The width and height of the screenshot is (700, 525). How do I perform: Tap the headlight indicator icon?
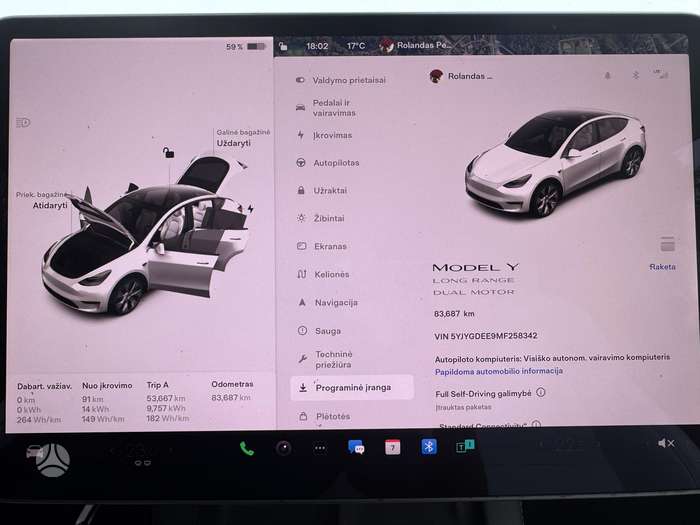click(x=23, y=122)
